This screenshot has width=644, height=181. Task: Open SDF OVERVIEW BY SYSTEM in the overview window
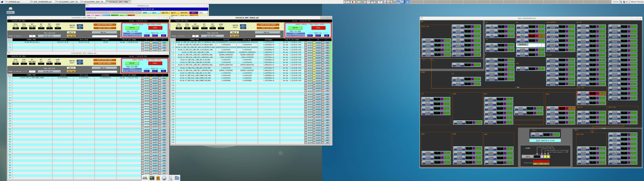(x=545, y=141)
